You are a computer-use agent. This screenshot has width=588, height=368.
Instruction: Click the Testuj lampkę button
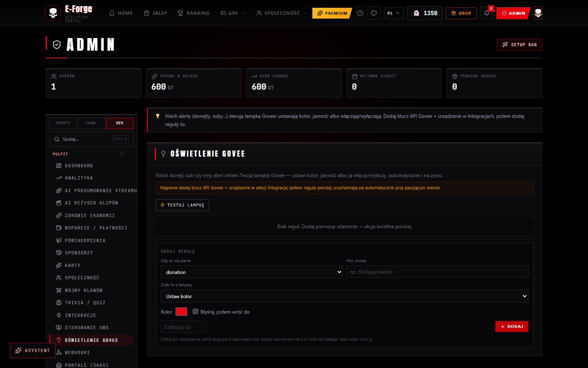(182, 205)
